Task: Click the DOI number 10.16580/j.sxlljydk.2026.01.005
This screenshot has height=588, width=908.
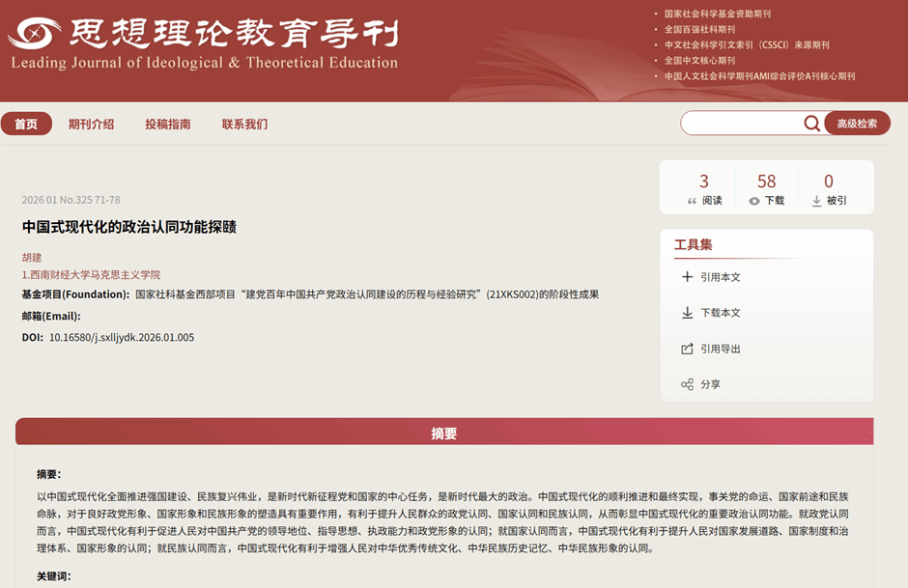Action: pyautogui.click(x=122, y=337)
